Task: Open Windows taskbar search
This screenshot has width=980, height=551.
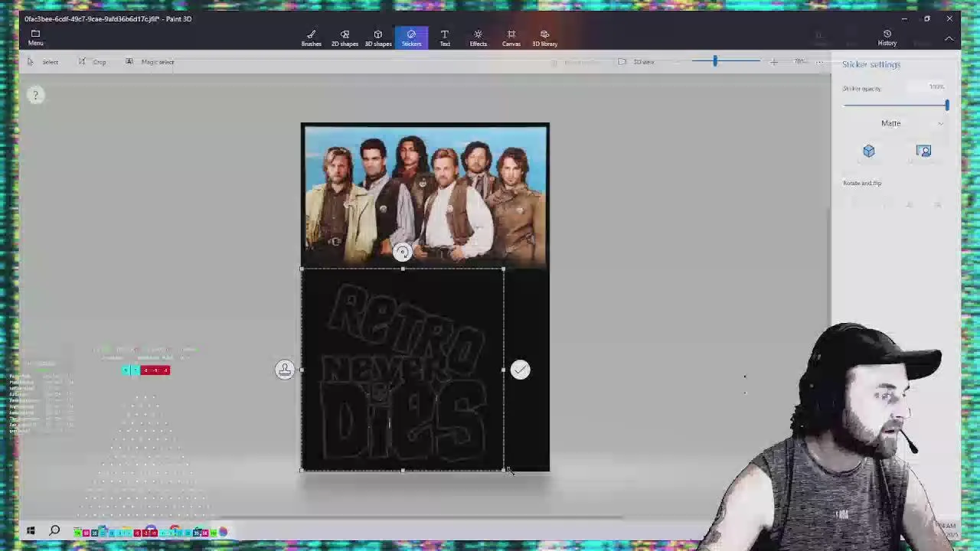Action: tap(54, 531)
